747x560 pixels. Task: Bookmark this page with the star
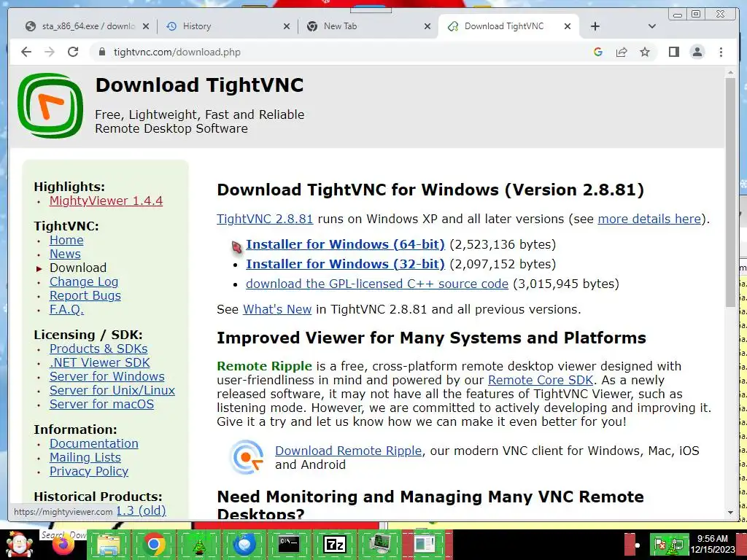coord(645,52)
